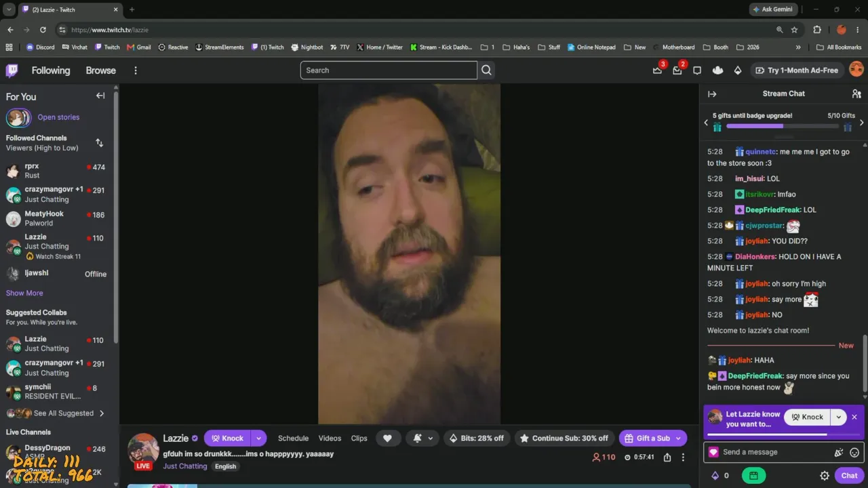The image size is (868, 488).
Task: Click the heart follow button
Action: tap(387, 439)
